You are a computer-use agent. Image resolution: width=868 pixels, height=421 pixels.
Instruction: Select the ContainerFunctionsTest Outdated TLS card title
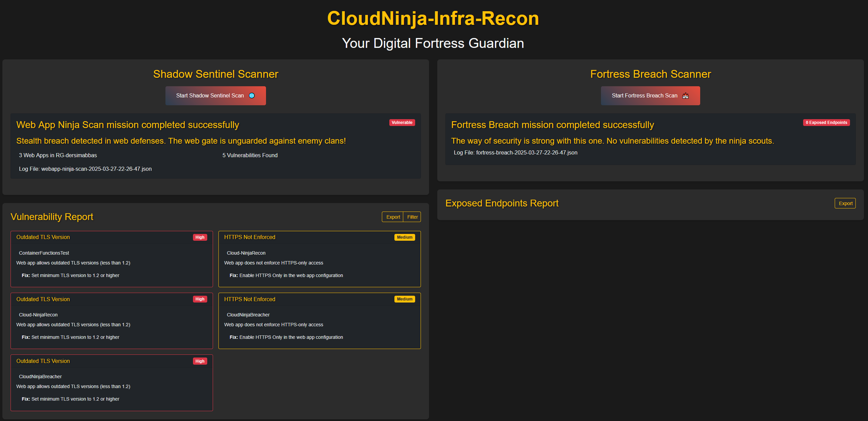pyautogui.click(x=43, y=237)
